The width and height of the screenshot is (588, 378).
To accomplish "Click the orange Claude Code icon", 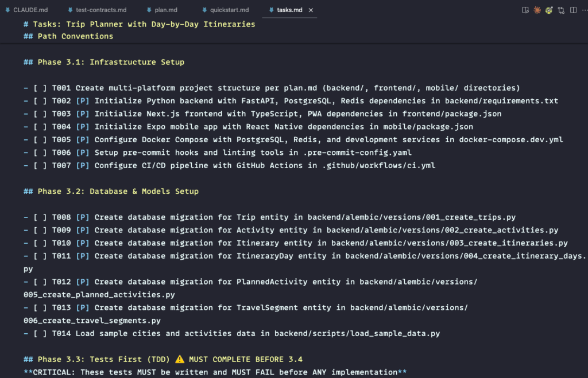I will [x=537, y=10].
